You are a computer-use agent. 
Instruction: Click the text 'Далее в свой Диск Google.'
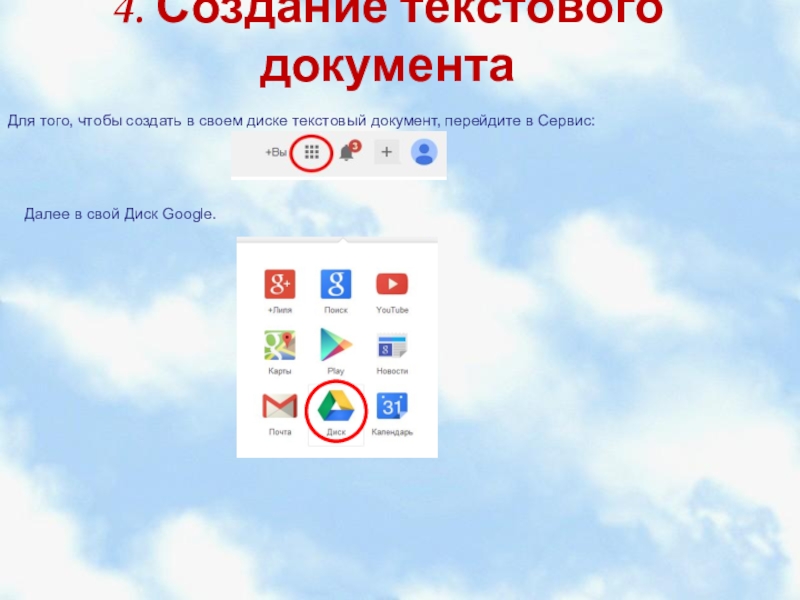click(x=120, y=214)
